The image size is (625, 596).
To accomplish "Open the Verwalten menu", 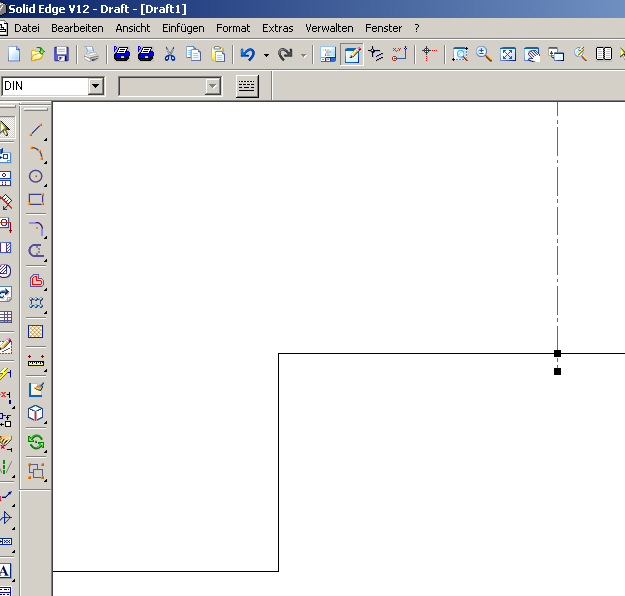I will [x=329, y=28].
